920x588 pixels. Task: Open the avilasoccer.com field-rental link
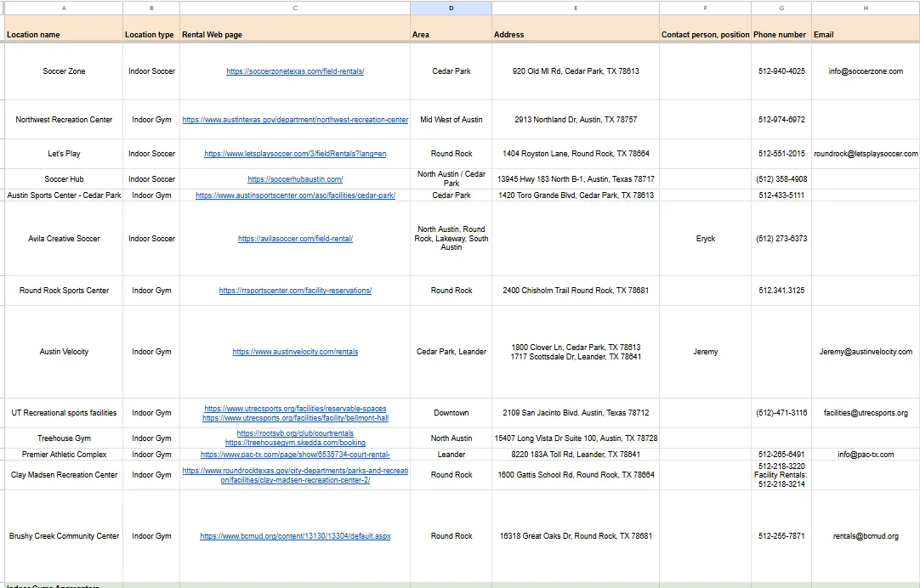coord(295,239)
